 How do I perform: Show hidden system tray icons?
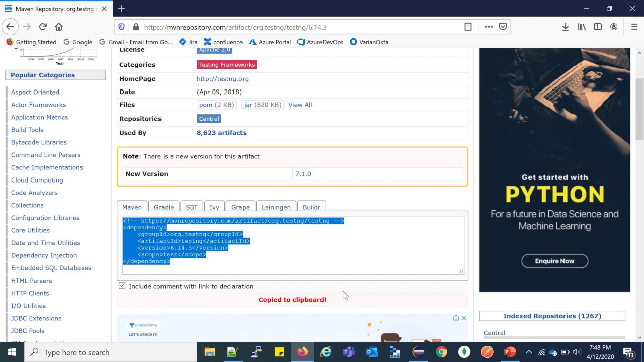pyautogui.click(x=528, y=352)
